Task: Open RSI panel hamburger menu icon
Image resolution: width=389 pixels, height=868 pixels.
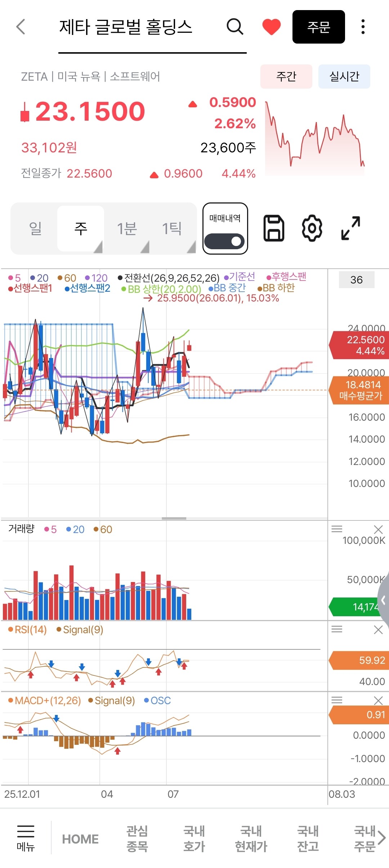Action: pos(337,629)
